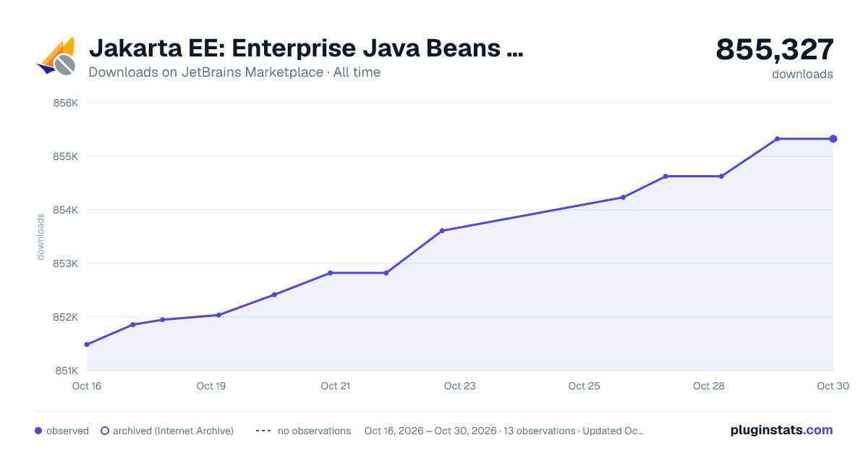Click the 'observed' legend dot

[x=38, y=431]
